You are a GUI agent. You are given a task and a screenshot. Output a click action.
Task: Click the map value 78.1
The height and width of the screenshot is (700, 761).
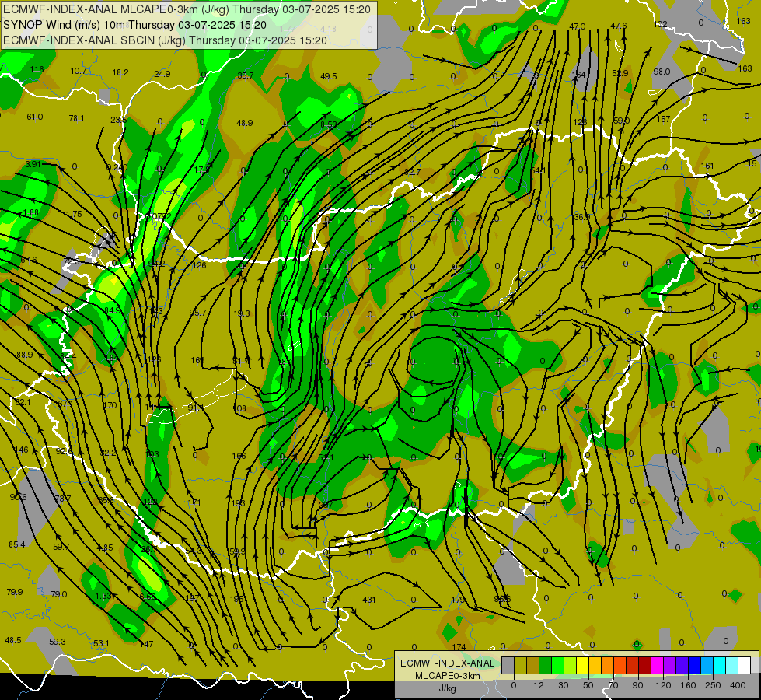point(77,118)
